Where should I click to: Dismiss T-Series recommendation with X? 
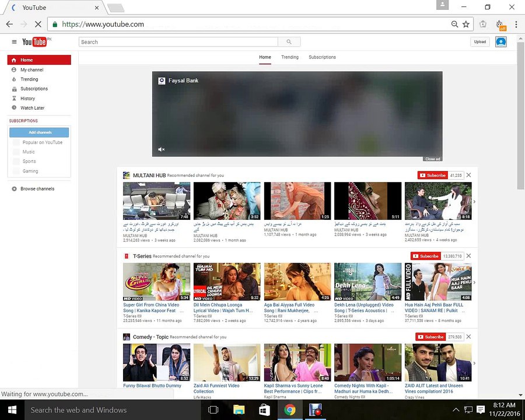click(x=468, y=256)
